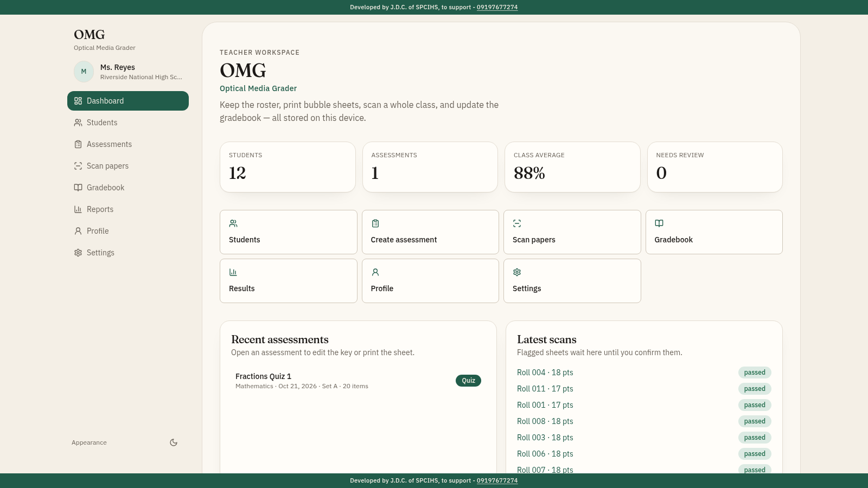Click the Ms. Reyes name in sidebar
The width and height of the screenshot is (868, 488).
pos(118,67)
